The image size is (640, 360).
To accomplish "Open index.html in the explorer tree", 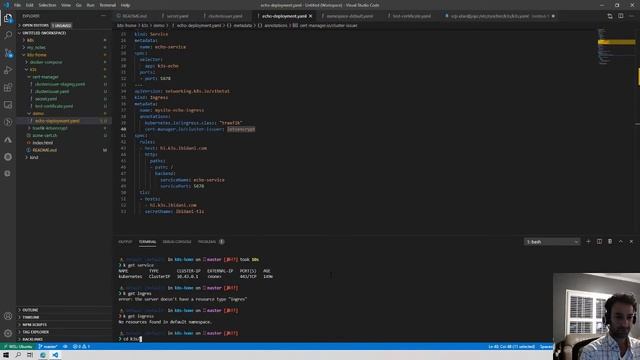I will [x=42, y=143].
